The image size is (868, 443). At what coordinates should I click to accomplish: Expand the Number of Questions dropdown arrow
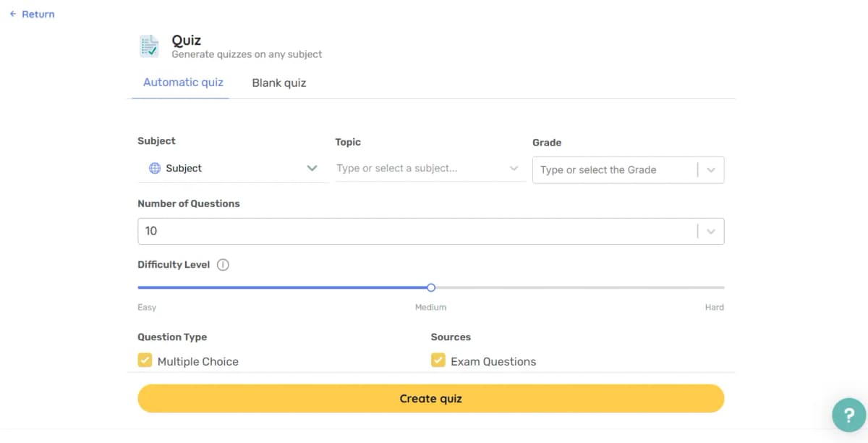point(710,231)
